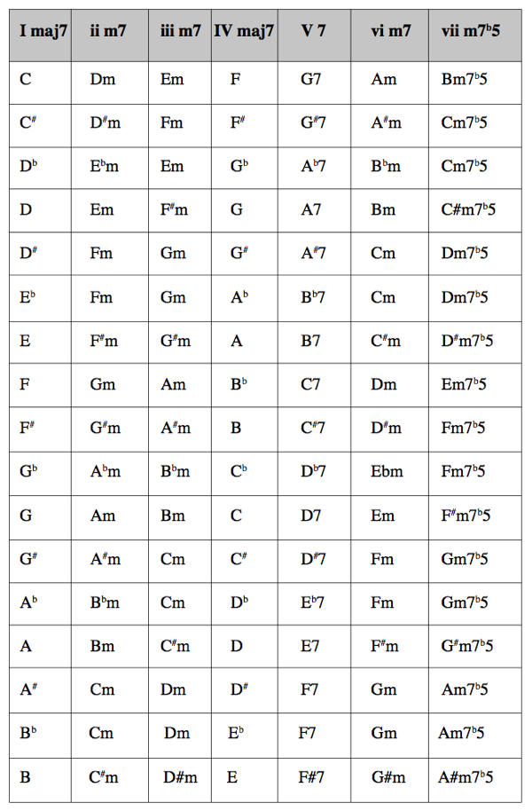Click the G#m7b5 cell in the A row
Screen dimensions: 532x811
(x=474, y=646)
